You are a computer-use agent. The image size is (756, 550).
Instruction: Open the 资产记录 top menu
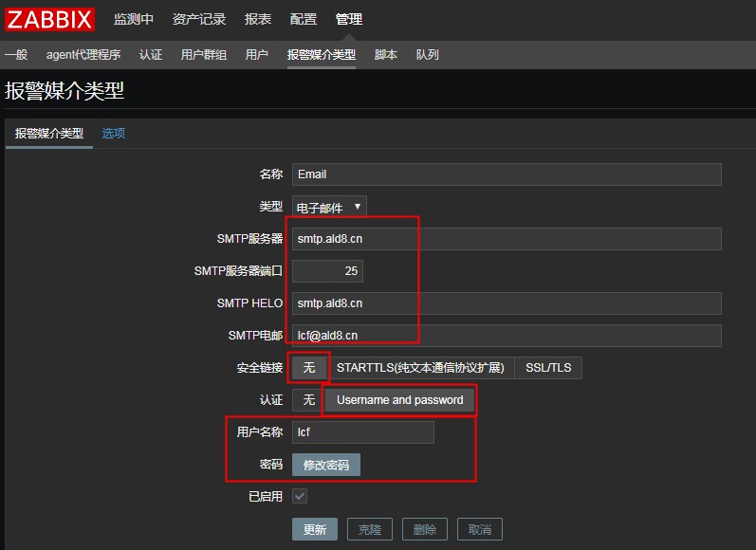click(199, 19)
